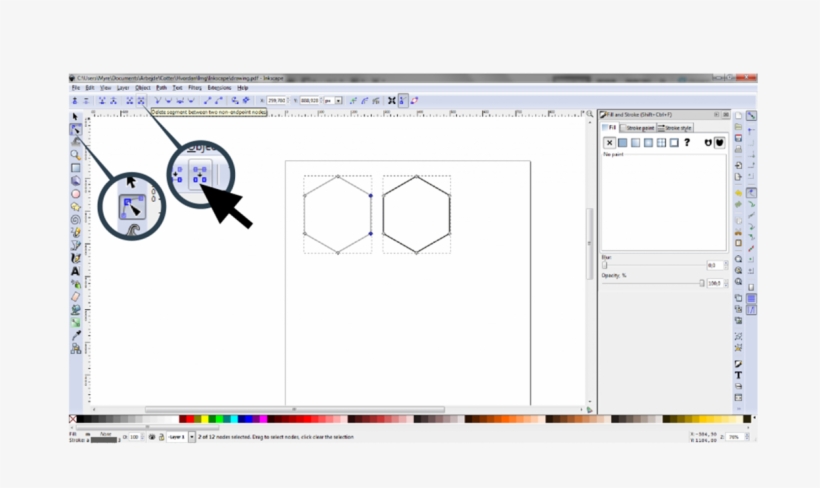Select the Selector arrow tool
Screen dimensions: 820x488
tap(75, 117)
